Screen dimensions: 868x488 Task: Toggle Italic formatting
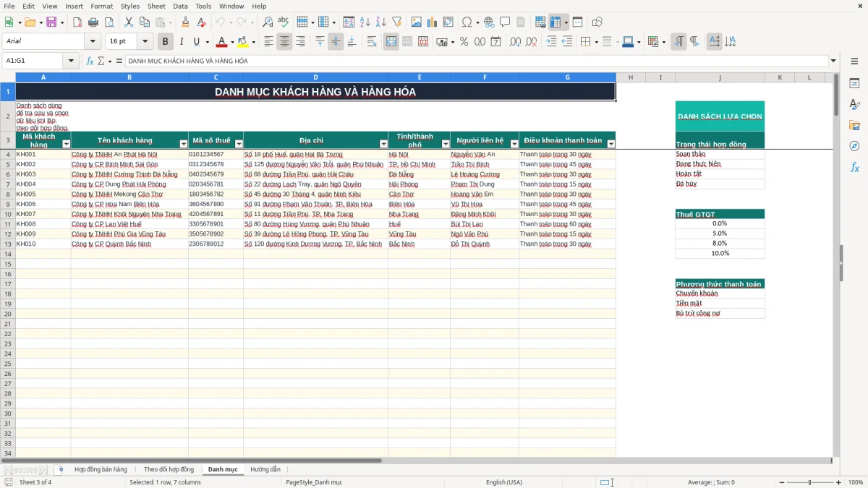point(182,42)
